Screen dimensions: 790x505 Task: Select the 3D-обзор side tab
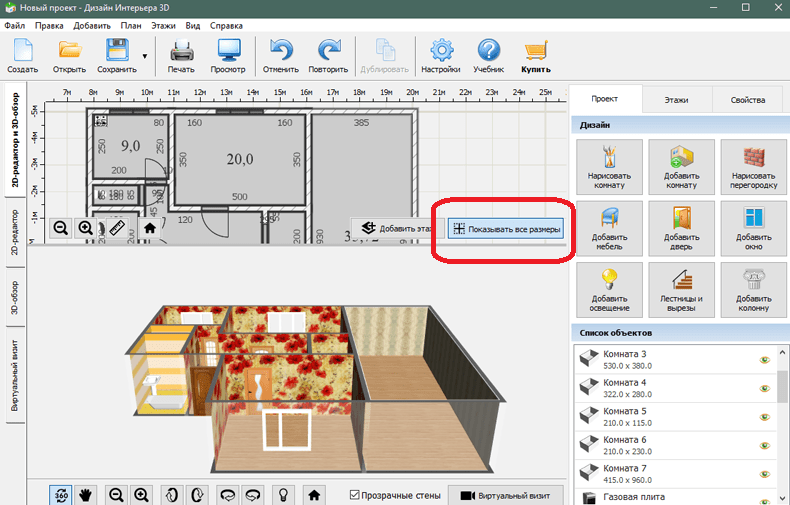15,297
